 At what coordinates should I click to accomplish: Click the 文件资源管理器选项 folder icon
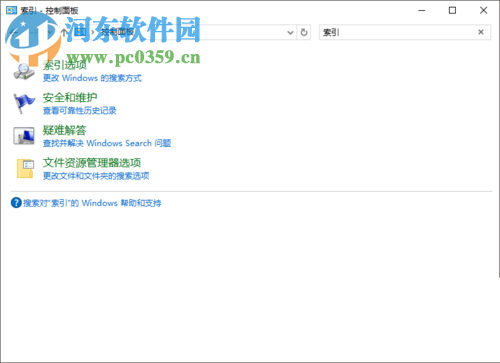tap(25, 168)
